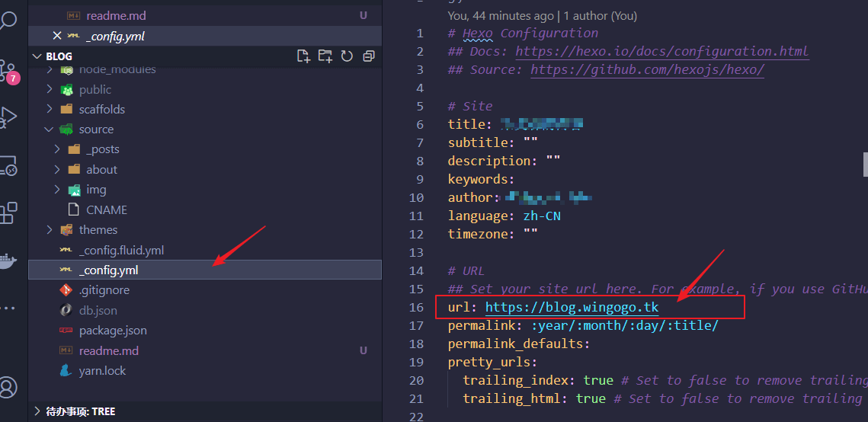Collapse all folders in explorer
868x422 pixels.
(369, 56)
